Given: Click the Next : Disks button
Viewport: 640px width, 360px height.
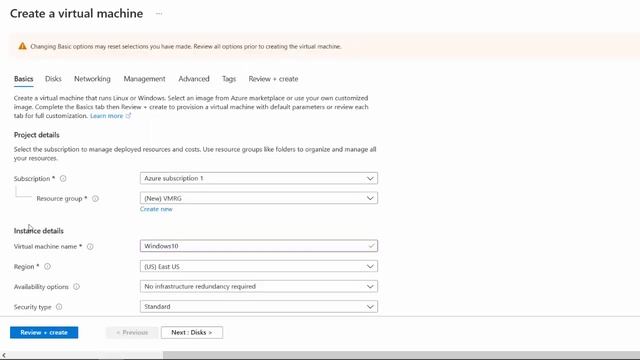Looking at the screenshot, I should click(x=192, y=333).
